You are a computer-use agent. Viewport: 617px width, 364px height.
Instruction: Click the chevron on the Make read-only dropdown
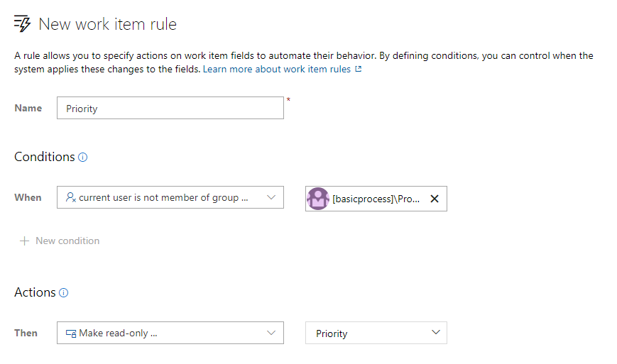271,333
